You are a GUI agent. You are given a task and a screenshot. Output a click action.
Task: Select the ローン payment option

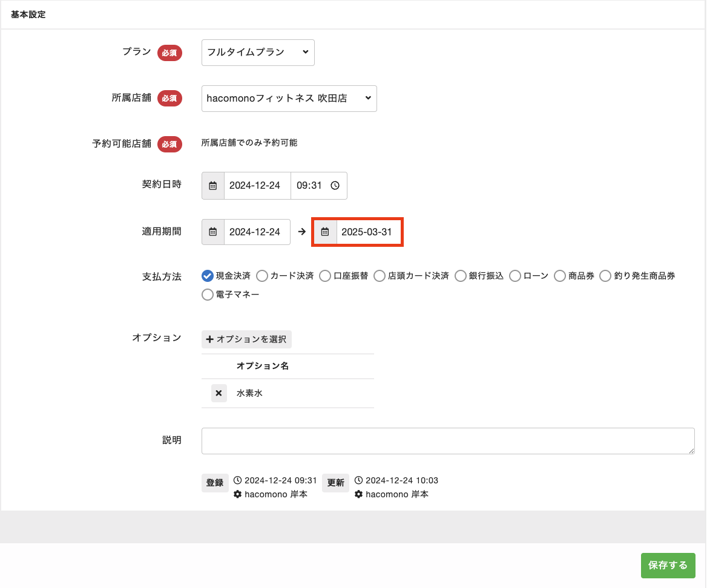click(515, 276)
